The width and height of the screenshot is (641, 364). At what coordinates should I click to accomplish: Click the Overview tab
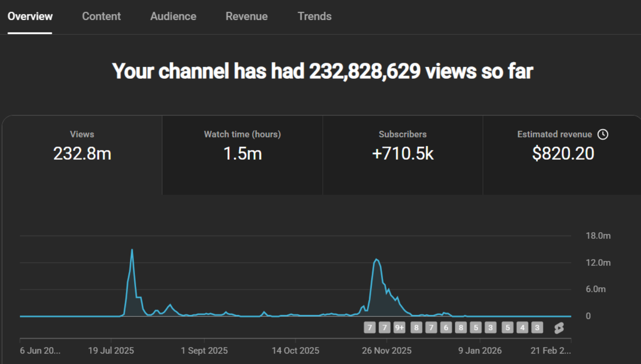pyautogui.click(x=30, y=16)
